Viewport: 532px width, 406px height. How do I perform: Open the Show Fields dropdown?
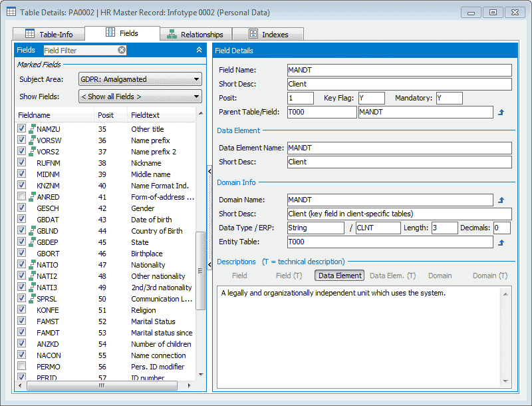point(140,97)
